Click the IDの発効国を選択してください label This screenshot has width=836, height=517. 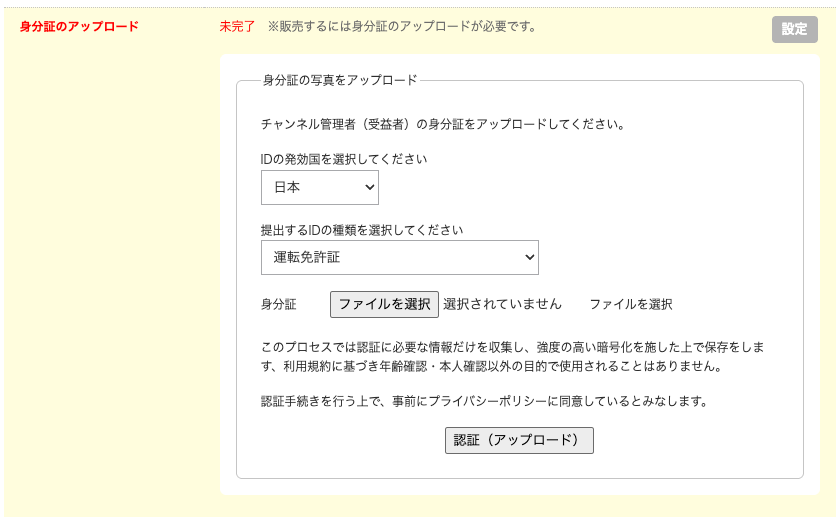[x=344, y=159]
